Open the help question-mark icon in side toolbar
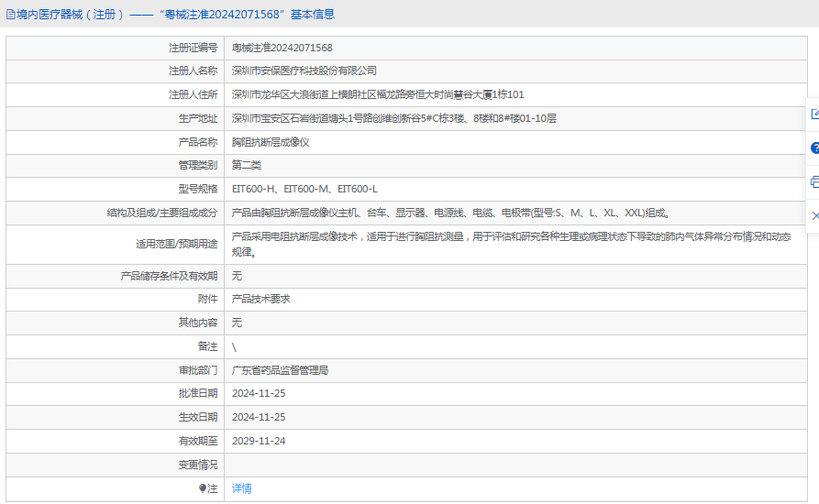Viewport: 819px width, 504px height. (x=814, y=148)
